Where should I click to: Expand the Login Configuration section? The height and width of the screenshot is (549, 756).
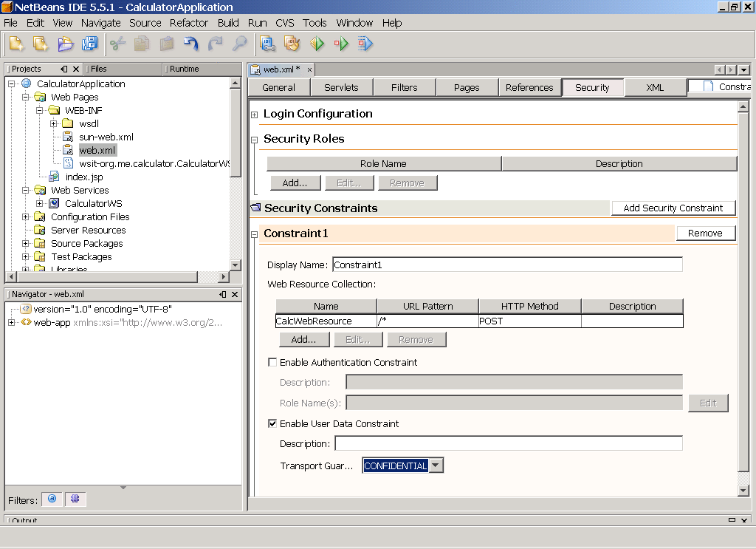click(254, 114)
